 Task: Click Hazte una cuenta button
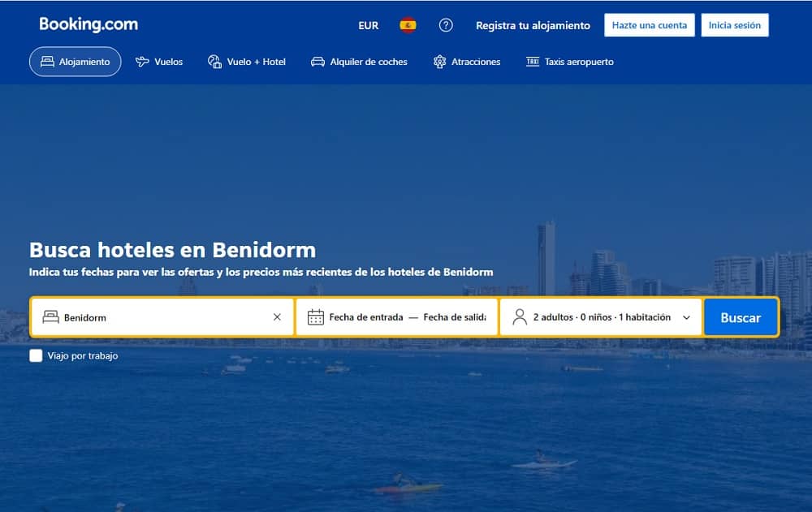click(x=650, y=25)
